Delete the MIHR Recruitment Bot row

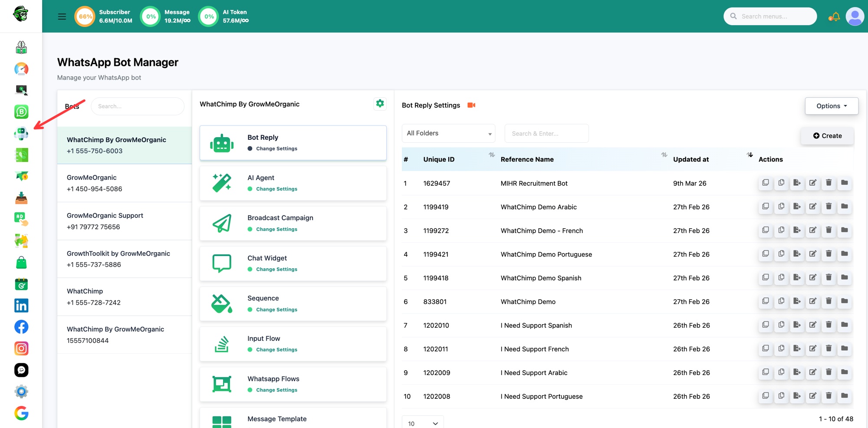click(829, 183)
